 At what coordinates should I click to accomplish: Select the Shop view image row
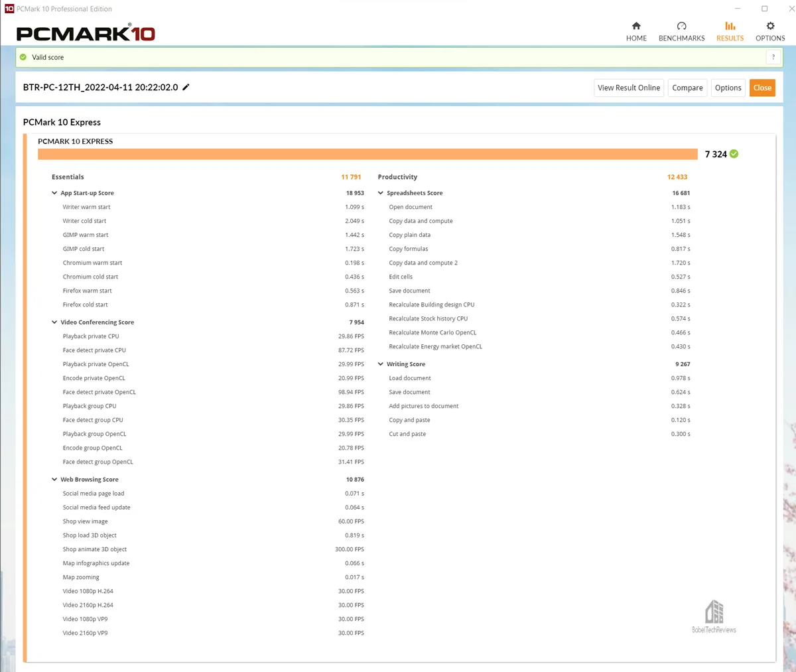click(x=213, y=521)
